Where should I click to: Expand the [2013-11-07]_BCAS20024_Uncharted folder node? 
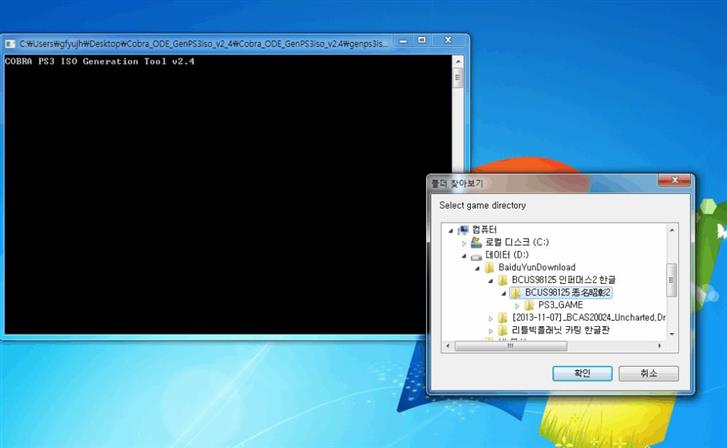pyautogui.click(x=490, y=317)
